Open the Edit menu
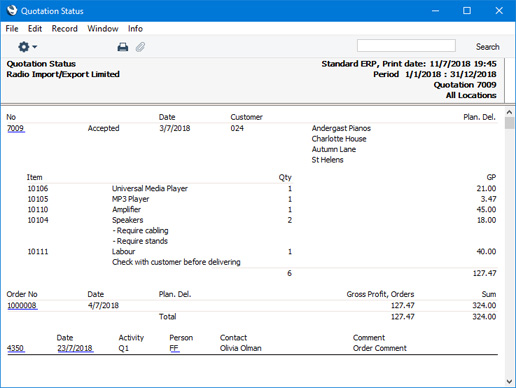The height and width of the screenshot is (388, 516). point(35,29)
